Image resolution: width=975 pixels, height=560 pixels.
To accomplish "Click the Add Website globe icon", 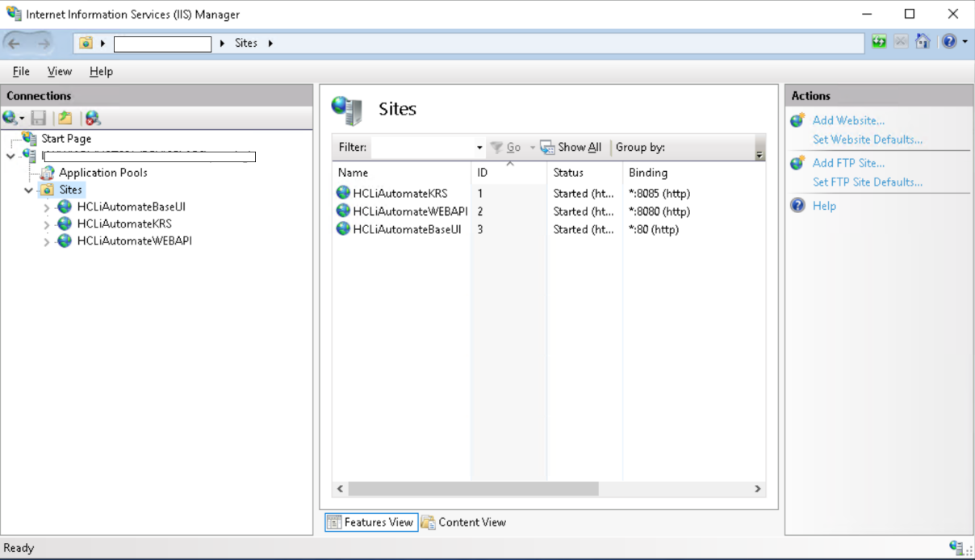I will 797,120.
